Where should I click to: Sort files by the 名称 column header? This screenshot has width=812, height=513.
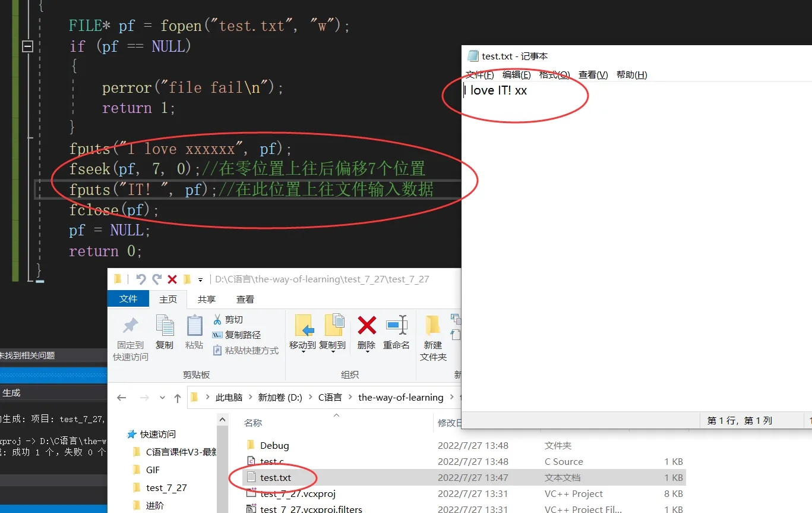click(253, 423)
